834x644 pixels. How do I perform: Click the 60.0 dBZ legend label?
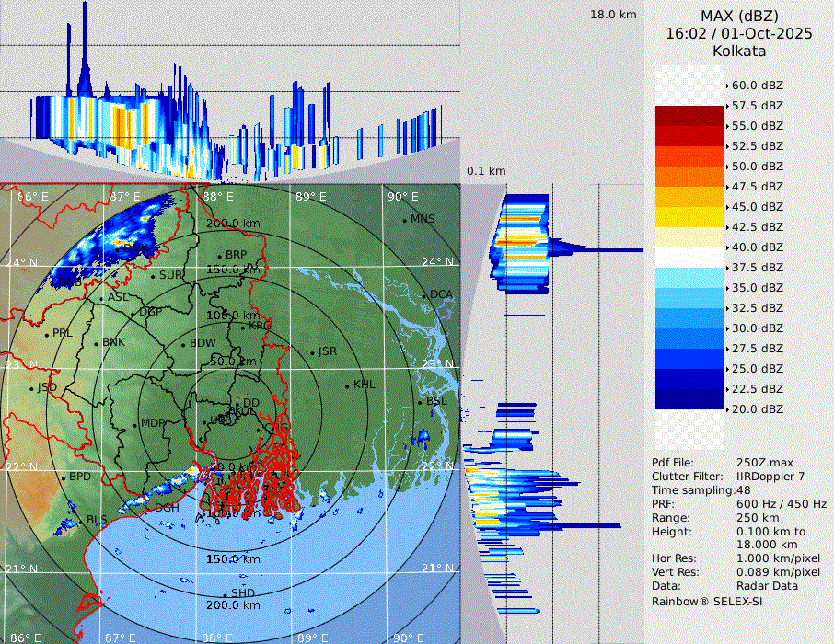pyautogui.click(x=757, y=85)
